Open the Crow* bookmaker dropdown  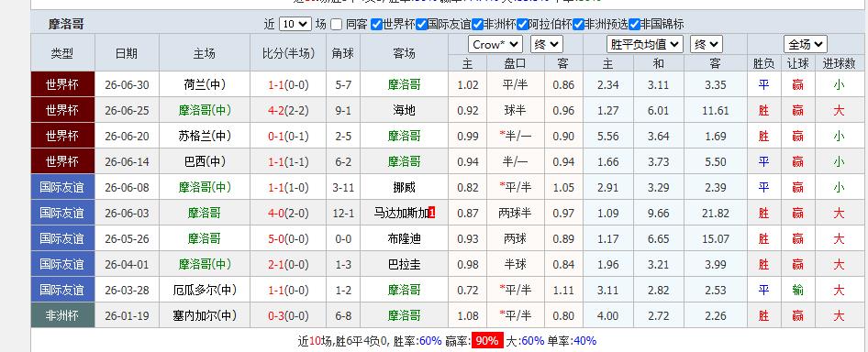tap(495, 44)
